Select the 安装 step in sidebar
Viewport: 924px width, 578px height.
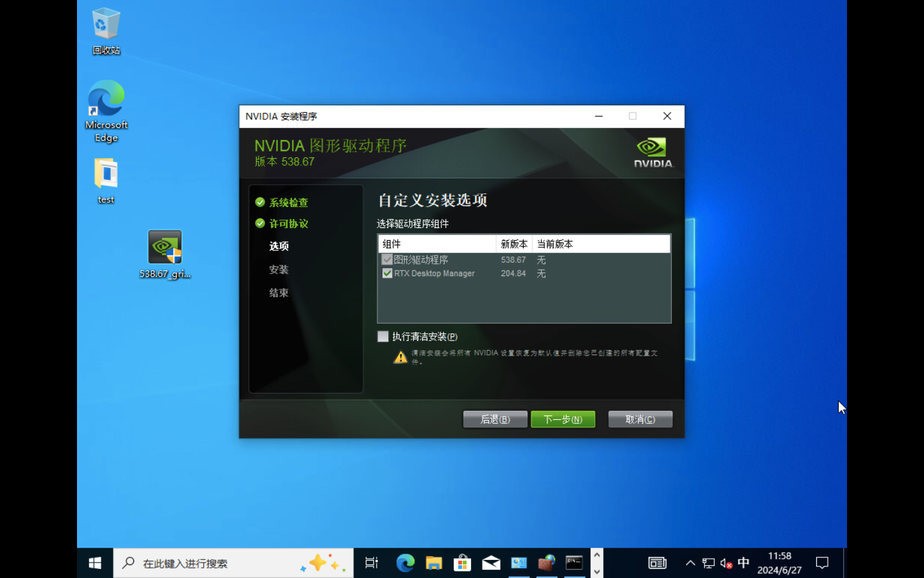pos(278,270)
